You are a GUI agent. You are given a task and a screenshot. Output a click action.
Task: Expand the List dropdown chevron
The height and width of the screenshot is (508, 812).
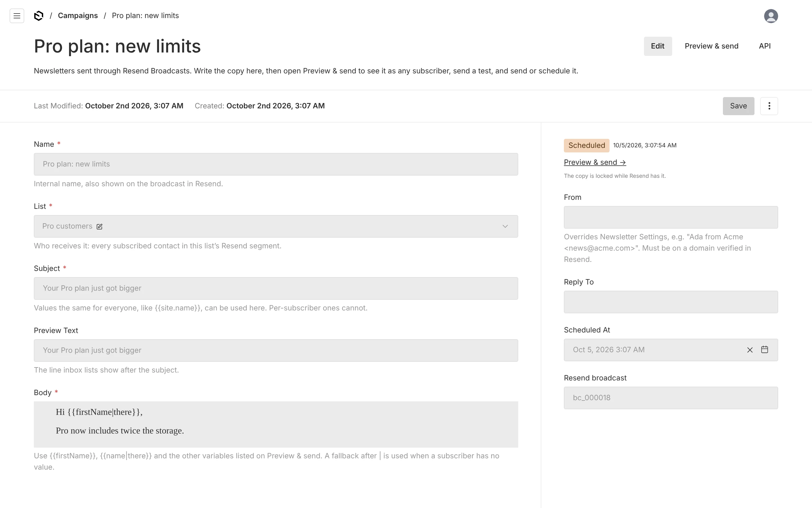point(505,226)
